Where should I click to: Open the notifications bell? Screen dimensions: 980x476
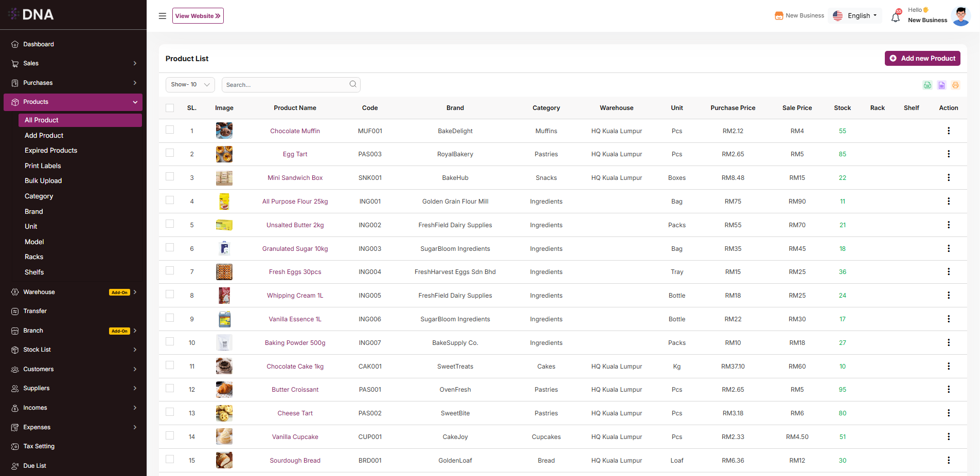point(896,17)
